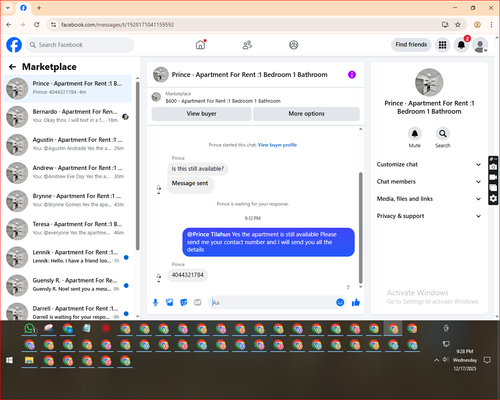
Task: Search in conversation with the magnifier icon
Action: point(443,134)
